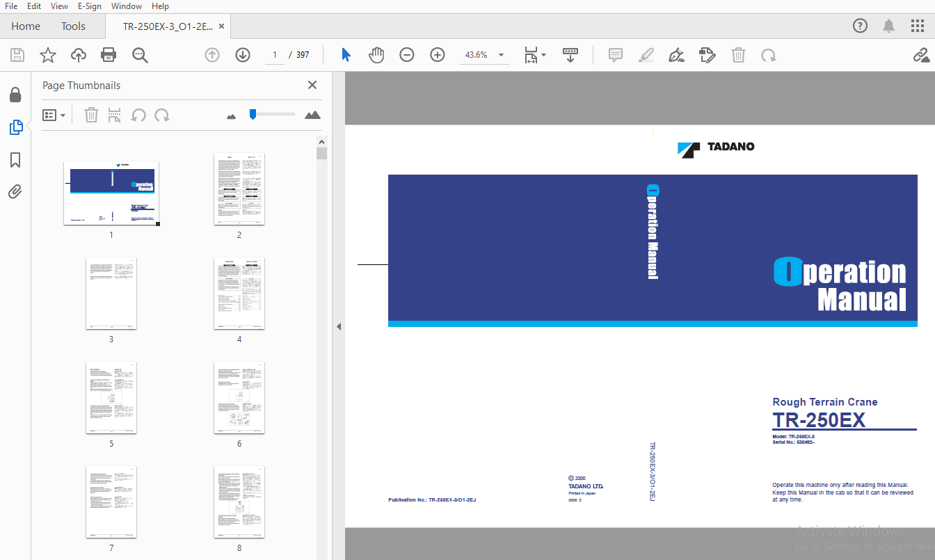The width and height of the screenshot is (935, 560).
Task: Print the document via printer icon
Action: [x=109, y=55]
